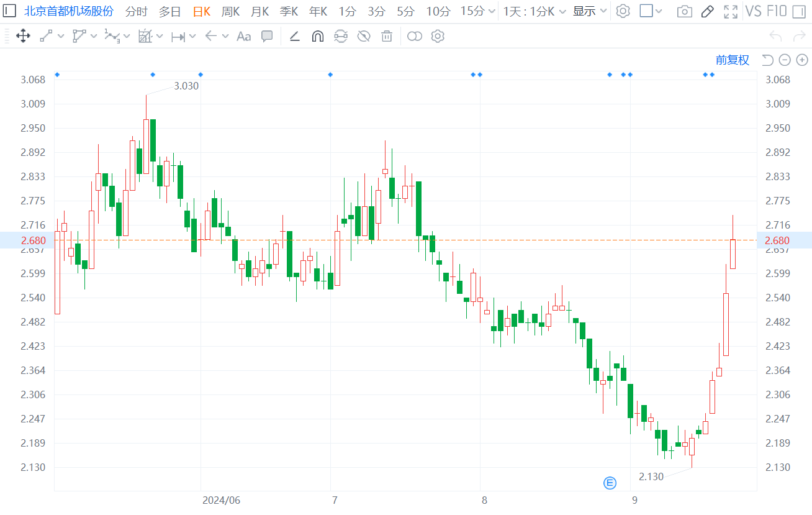Image resolution: width=812 pixels, height=515 pixels.
Task: Open the chart layout square dropdown
Action: click(651, 11)
